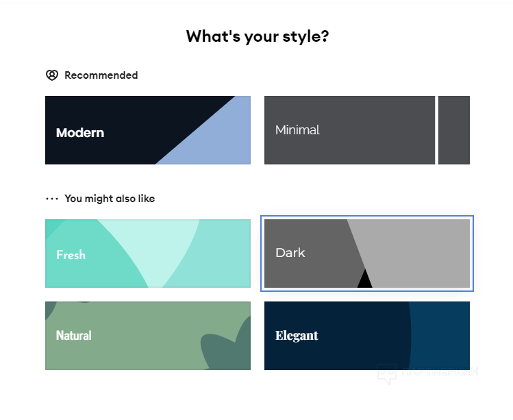513x420 pixels.
Task: Click the "What's your style?" heading
Action: coord(257,36)
